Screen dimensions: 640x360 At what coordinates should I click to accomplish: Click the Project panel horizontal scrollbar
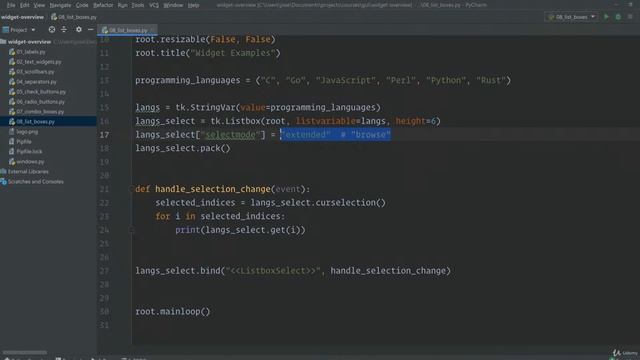pyautogui.click(x=24, y=352)
